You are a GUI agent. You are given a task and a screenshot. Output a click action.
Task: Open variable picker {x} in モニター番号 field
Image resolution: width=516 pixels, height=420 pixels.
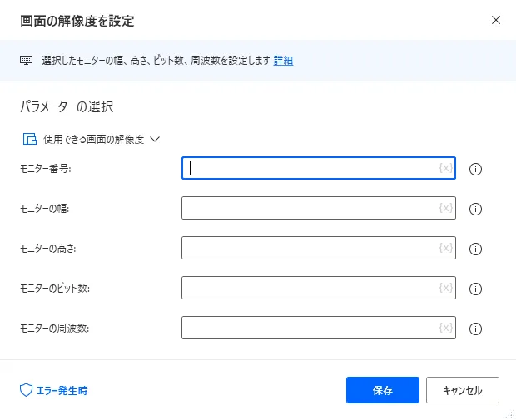pyautogui.click(x=445, y=168)
